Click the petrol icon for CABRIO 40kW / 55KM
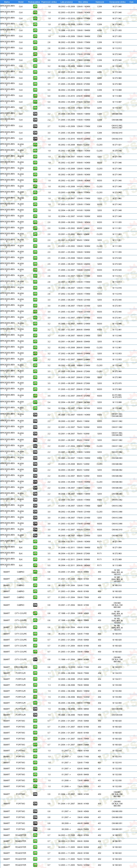This screenshot has width=137, height=868. coord(35,572)
